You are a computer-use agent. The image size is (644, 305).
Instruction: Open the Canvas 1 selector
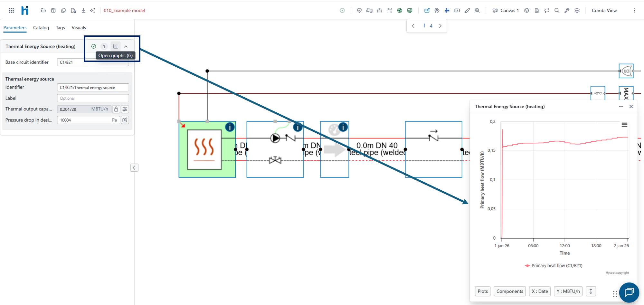point(506,10)
